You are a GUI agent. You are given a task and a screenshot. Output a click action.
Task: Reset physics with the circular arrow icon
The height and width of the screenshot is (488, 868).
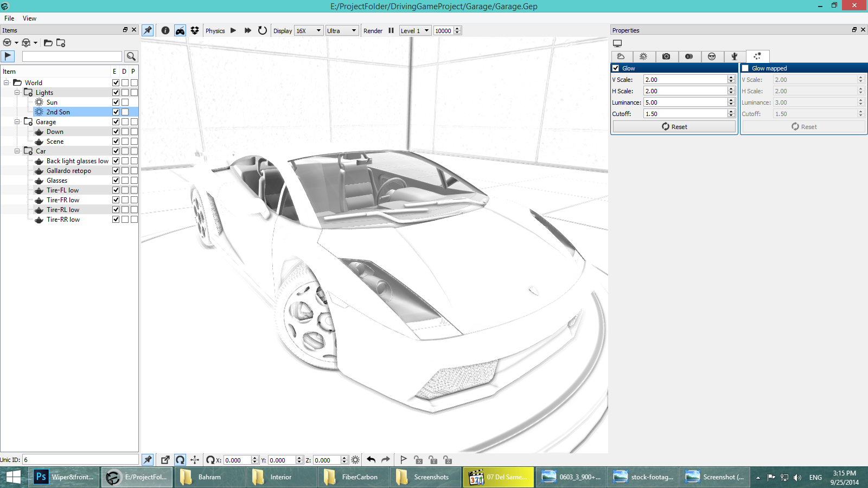[x=263, y=30]
